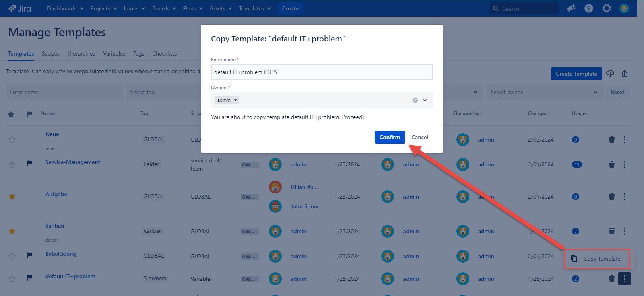Delete the Service-Management template via trash icon
Viewport: 644px width, 296px height.
pyautogui.click(x=612, y=164)
